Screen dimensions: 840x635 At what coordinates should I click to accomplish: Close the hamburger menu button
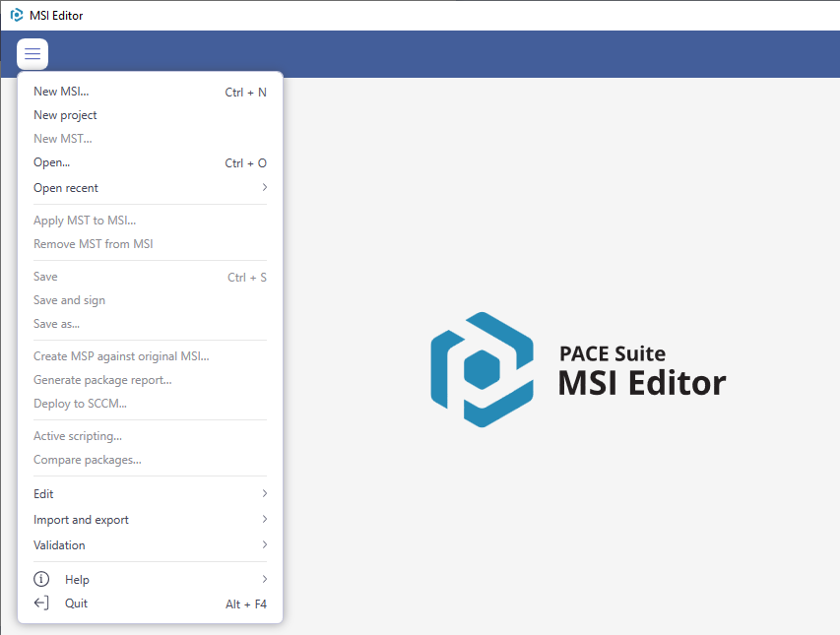(32, 53)
